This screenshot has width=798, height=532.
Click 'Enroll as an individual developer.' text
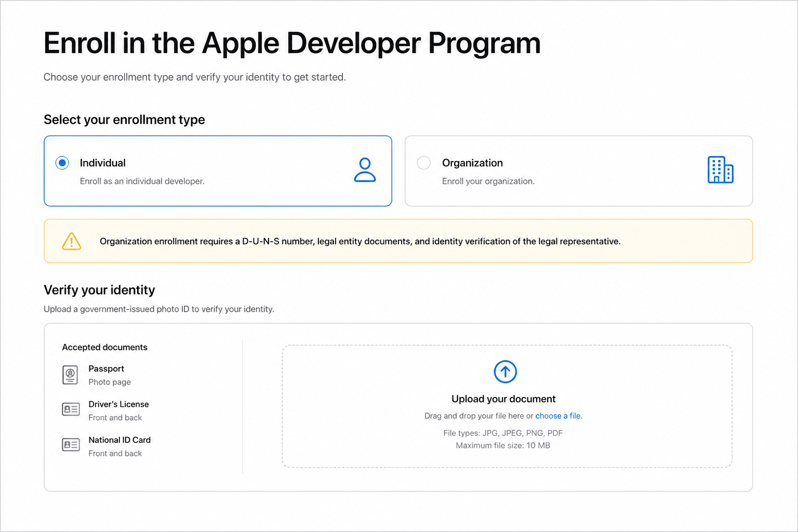[x=142, y=181]
